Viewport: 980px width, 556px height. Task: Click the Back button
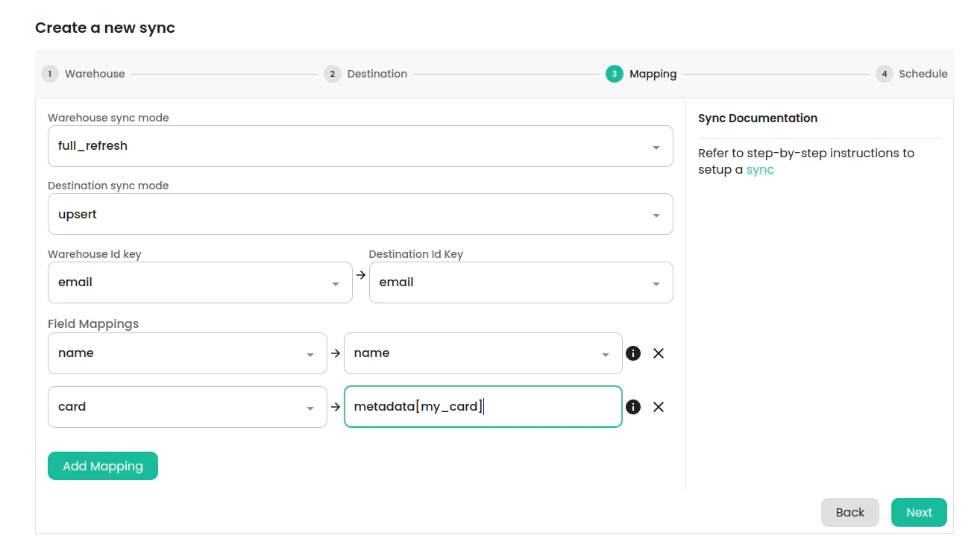[x=850, y=512]
